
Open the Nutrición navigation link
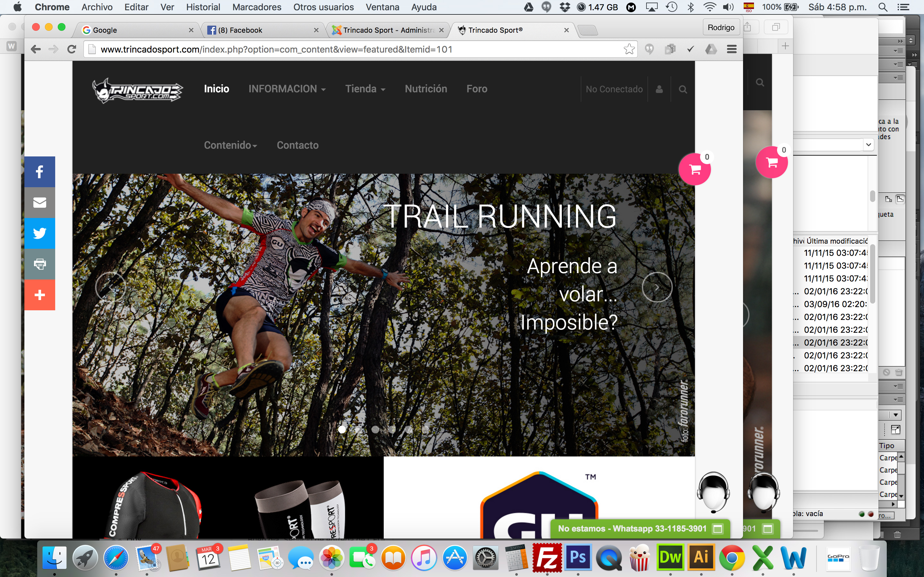pyautogui.click(x=426, y=89)
